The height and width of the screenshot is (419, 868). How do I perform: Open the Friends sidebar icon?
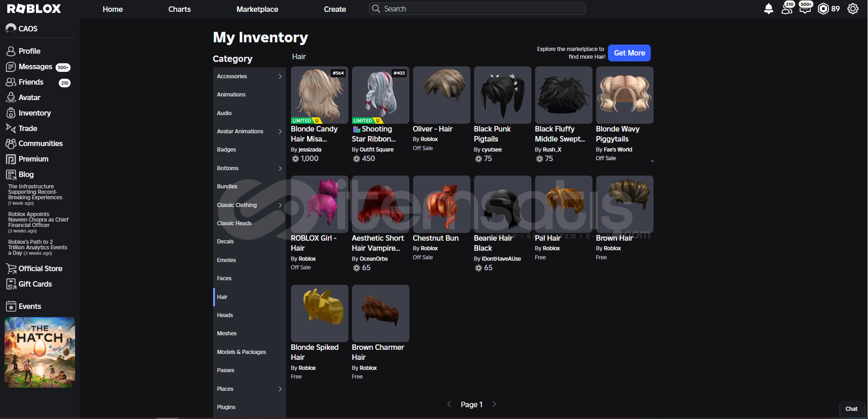[11, 82]
